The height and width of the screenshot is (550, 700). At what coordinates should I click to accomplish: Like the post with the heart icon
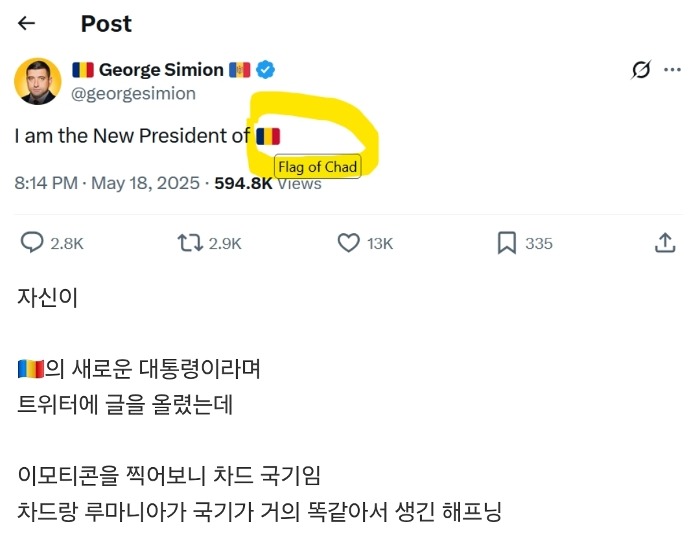pos(348,243)
